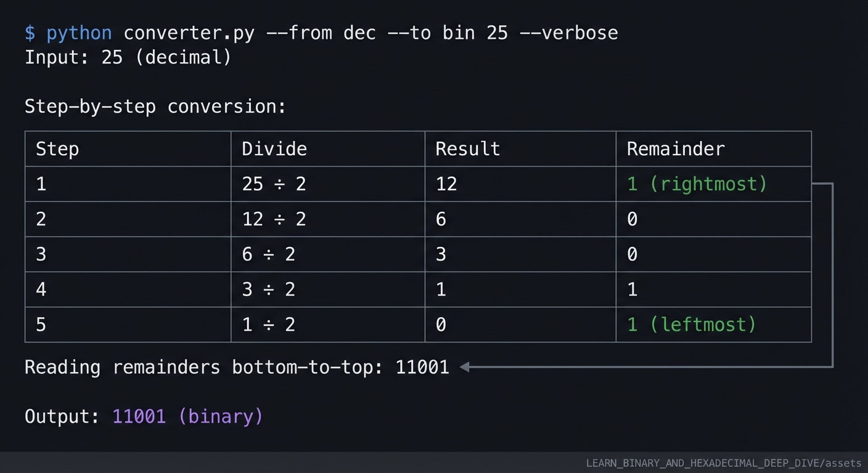This screenshot has height=473, width=868.
Task: Click the LEARN_BINARY_AND_HEXADECIMAL_DEEP_DIVE/assets path
Action: (723, 463)
